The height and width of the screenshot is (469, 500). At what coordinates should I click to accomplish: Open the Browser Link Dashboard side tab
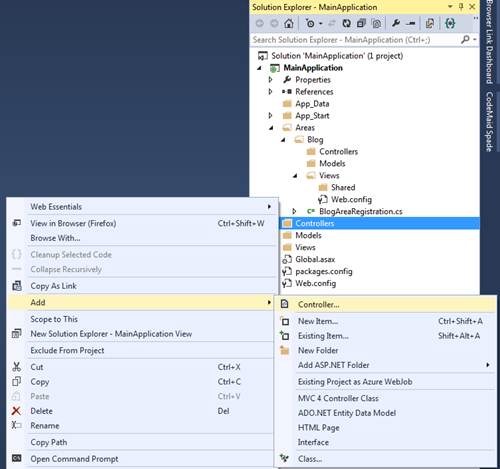pyautogui.click(x=489, y=42)
